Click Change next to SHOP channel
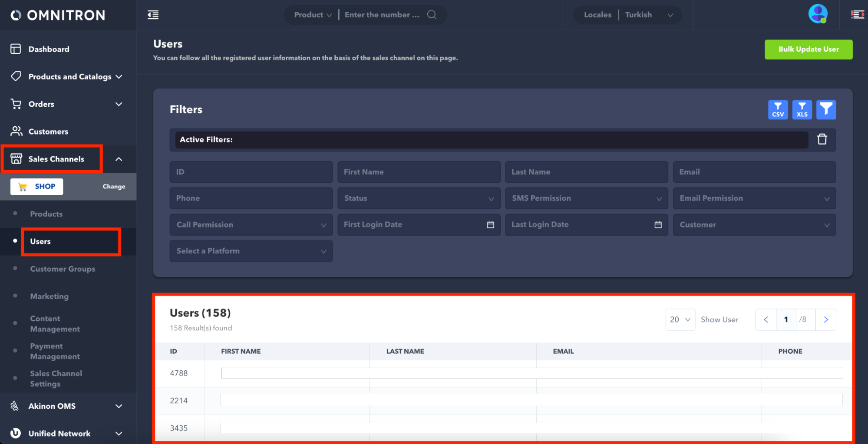The height and width of the screenshot is (444, 868). pos(114,187)
